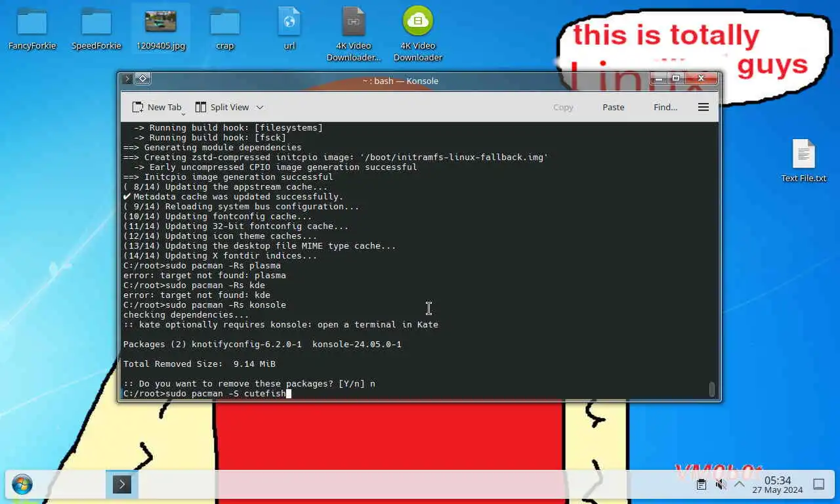Click the 'Packages (2) knotifyconfig' line
Image resolution: width=840 pixels, height=504 pixels.
pyautogui.click(x=262, y=345)
